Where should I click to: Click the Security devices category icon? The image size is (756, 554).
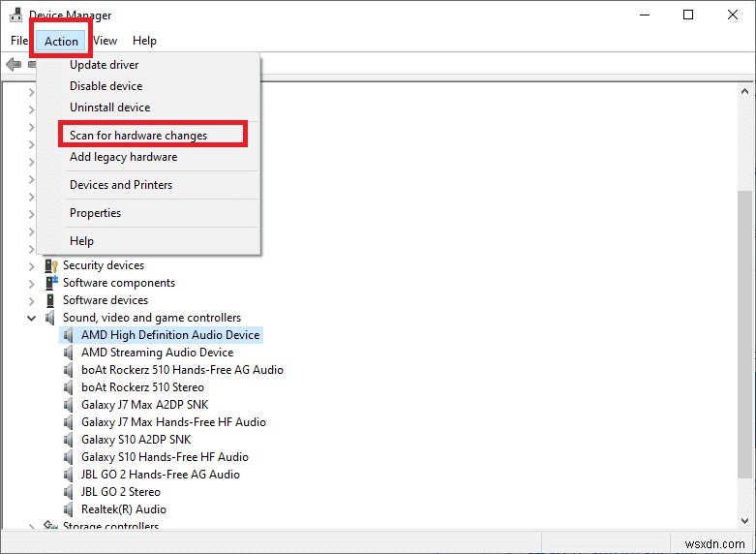point(51,265)
